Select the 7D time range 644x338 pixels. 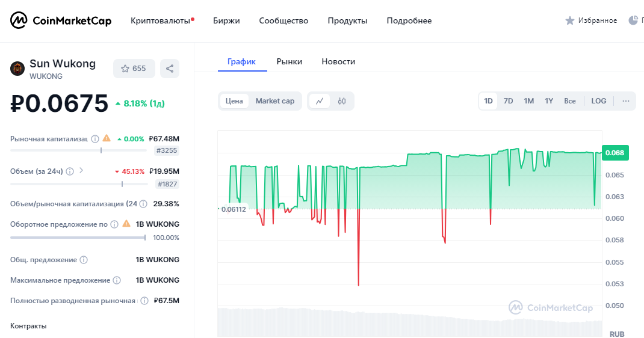[x=508, y=101]
